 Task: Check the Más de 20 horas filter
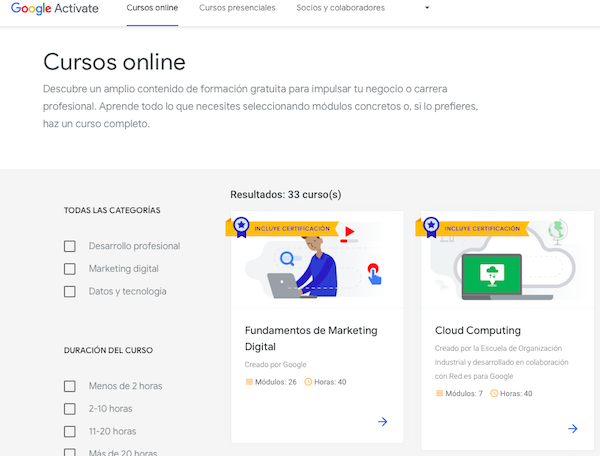(70, 452)
